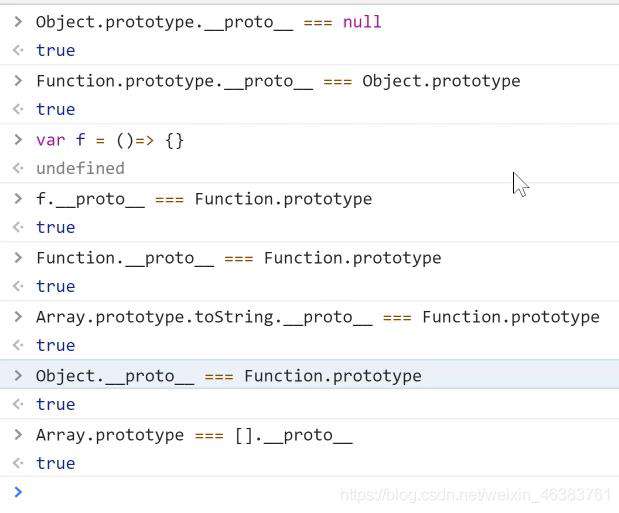Click the chevron on highlighted Object.__proto__ line
This screenshot has height=513, width=619.
18,375
